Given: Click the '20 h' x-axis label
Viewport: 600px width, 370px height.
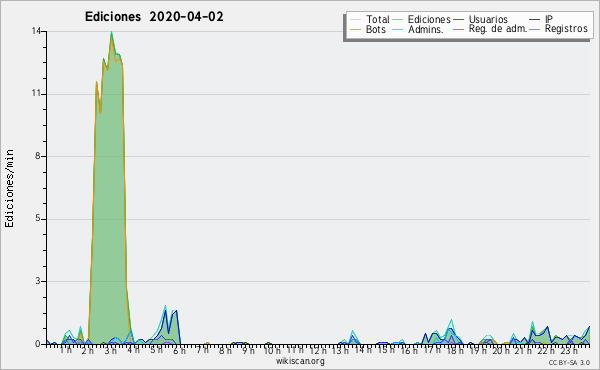Looking at the screenshot, I should (500, 350).
